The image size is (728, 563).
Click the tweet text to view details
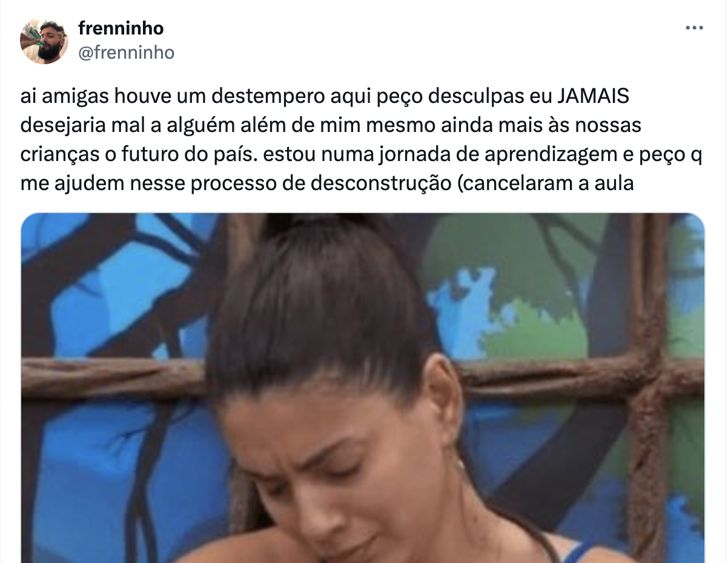(x=361, y=140)
